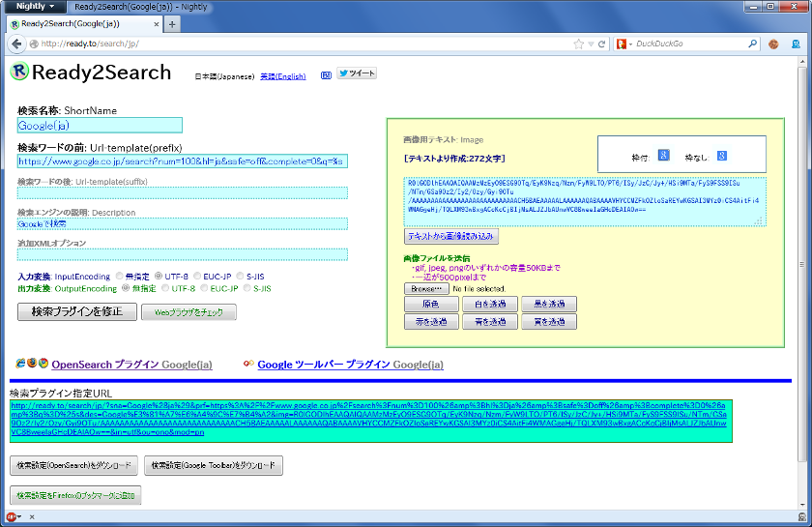Open a new tab with the plus button
This screenshot has height=527, width=812.
(x=172, y=24)
